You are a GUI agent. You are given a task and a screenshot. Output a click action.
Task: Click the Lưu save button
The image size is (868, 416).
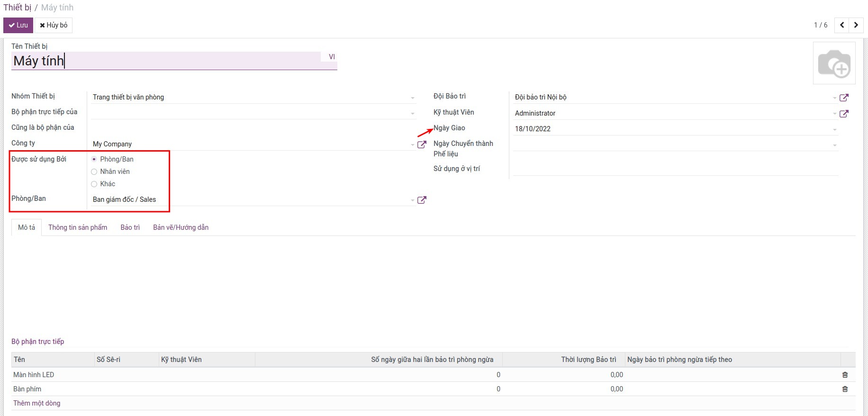(18, 25)
